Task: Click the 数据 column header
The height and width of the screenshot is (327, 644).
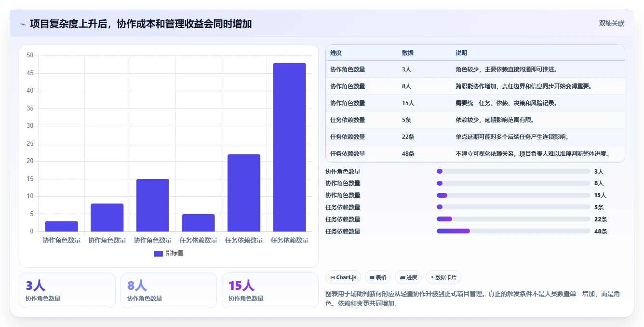Action: click(x=407, y=53)
